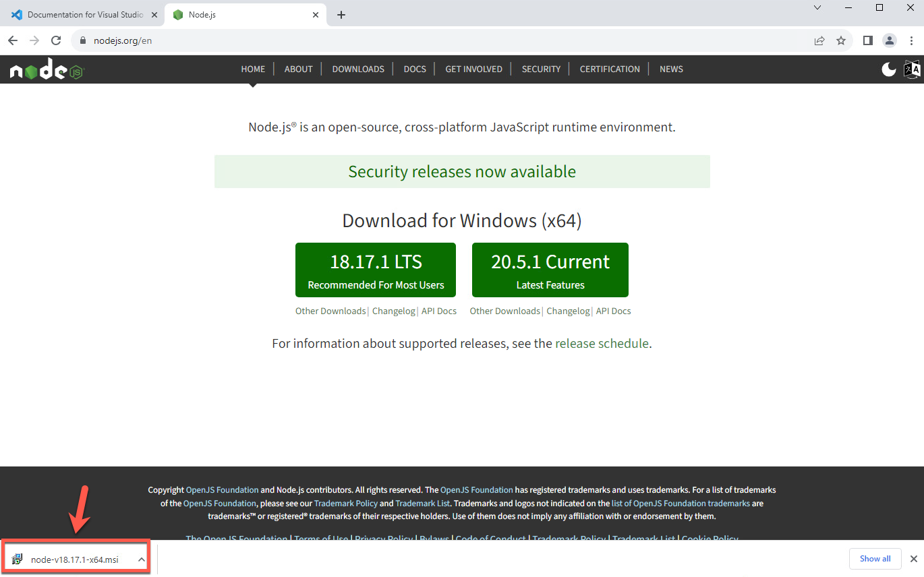924x577 pixels.
Task: Open the DOWNLOADS menu item
Action: click(358, 69)
